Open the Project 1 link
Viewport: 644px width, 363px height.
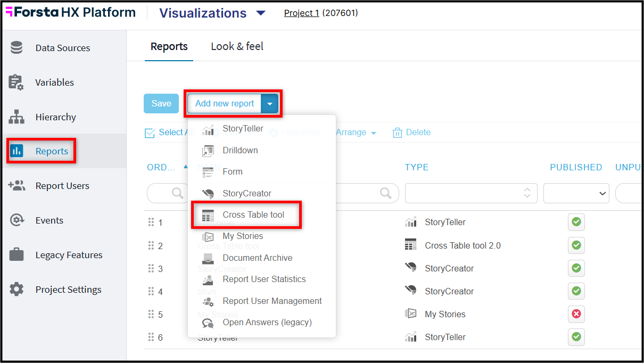(302, 13)
